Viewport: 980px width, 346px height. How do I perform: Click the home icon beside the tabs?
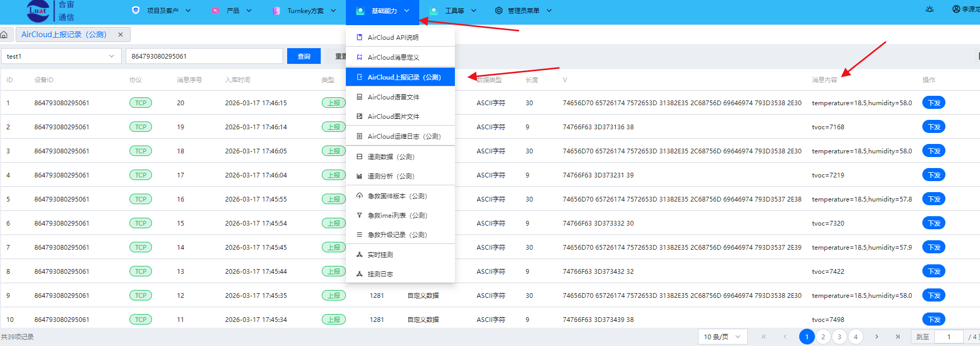4,35
